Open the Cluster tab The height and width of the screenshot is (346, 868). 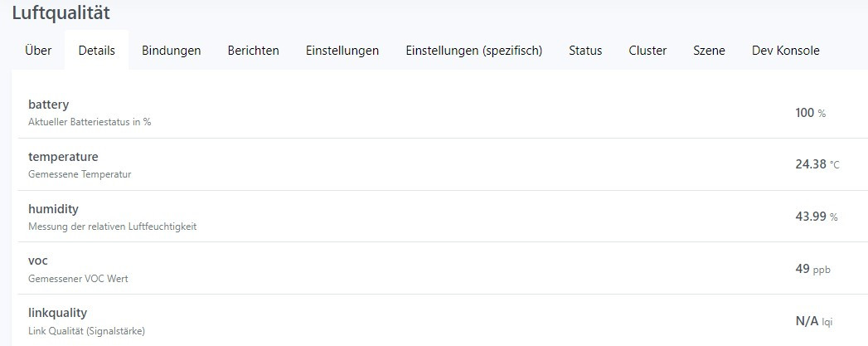(x=647, y=51)
